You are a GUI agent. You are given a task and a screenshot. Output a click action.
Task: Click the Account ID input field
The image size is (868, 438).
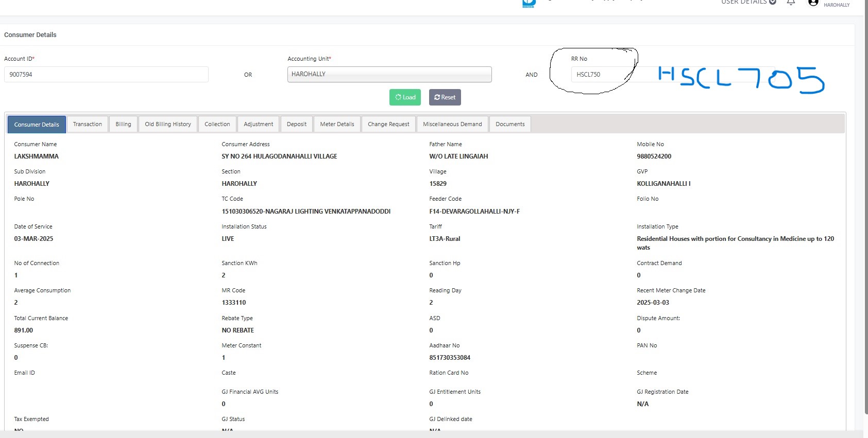point(106,75)
